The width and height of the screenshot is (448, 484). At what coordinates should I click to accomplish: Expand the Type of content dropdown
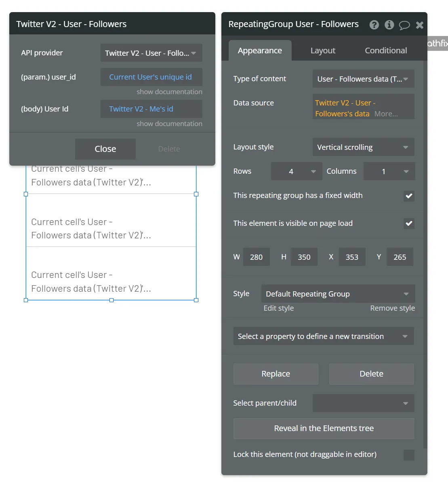(x=364, y=79)
